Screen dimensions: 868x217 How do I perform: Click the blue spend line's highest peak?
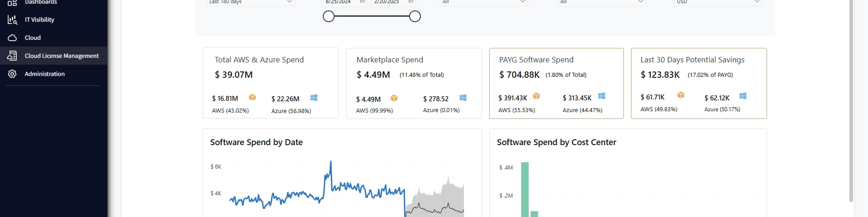click(331, 162)
